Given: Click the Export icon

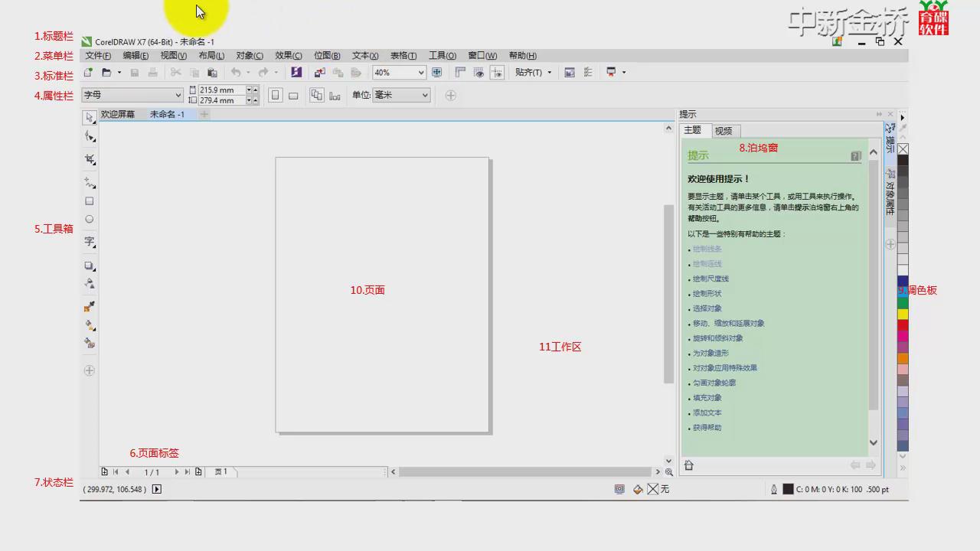Looking at the screenshot, I should pyautogui.click(x=338, y=73).
